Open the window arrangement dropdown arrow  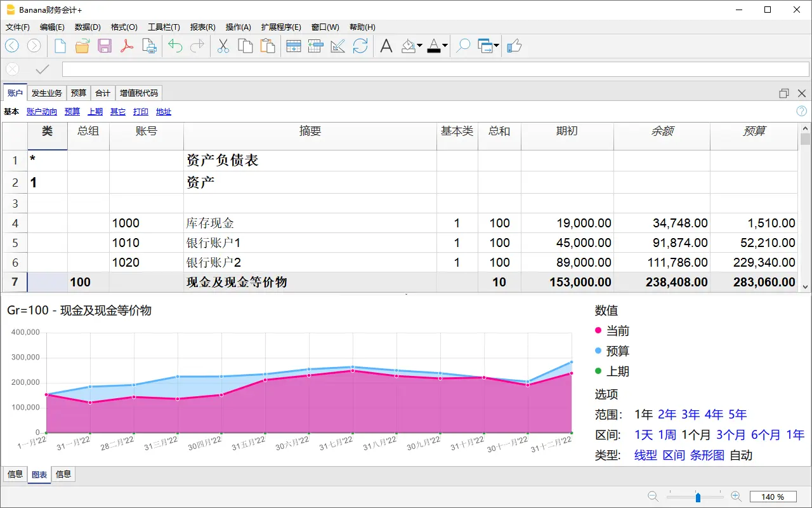[496, 46]
